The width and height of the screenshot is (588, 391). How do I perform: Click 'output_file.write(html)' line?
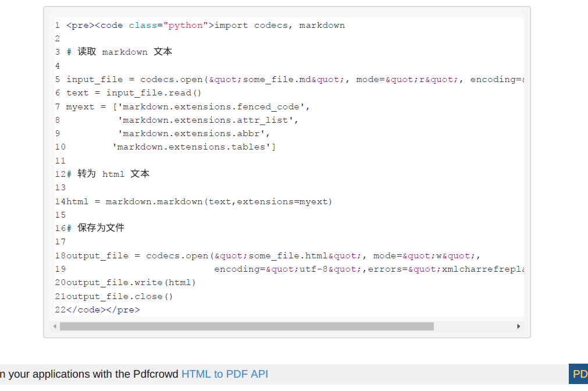tap(131, 283)
